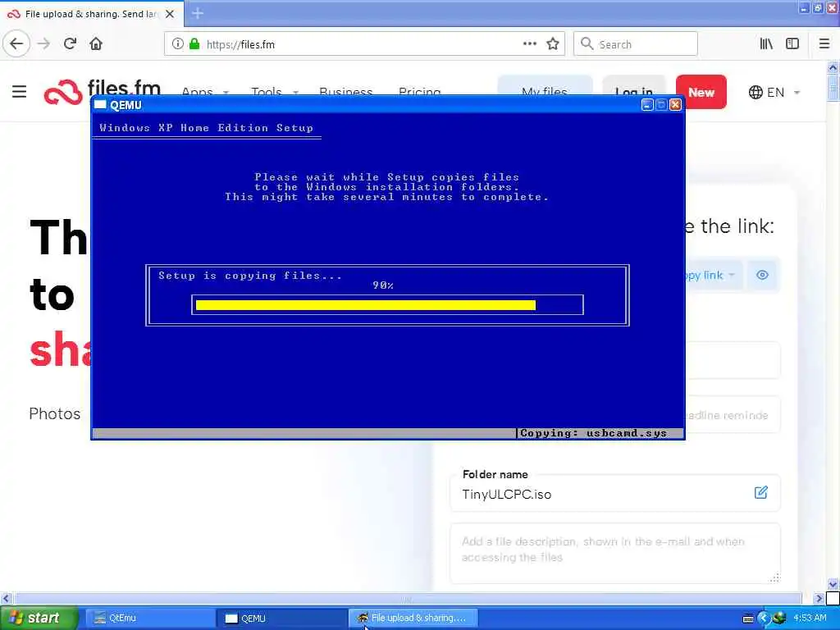Click the vertical scrollbar down arrow
The height and width of the screenshot is (630, 840).
point(833,584)
